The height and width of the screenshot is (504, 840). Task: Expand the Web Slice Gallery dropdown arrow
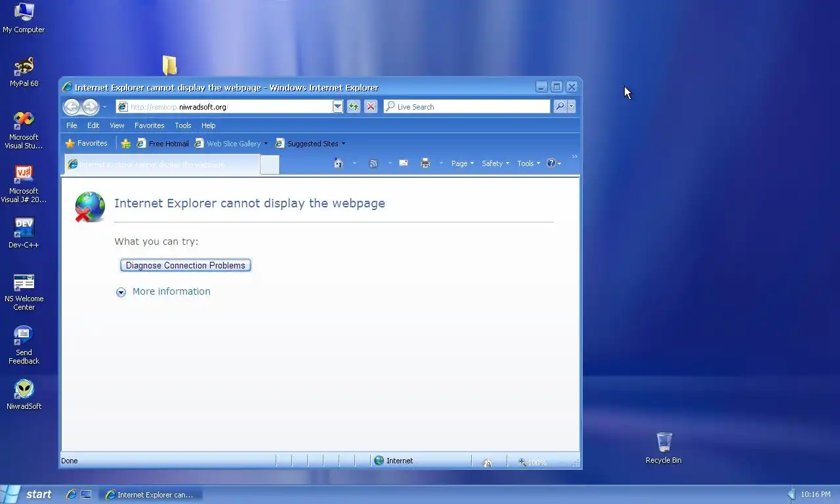(266, 144)
